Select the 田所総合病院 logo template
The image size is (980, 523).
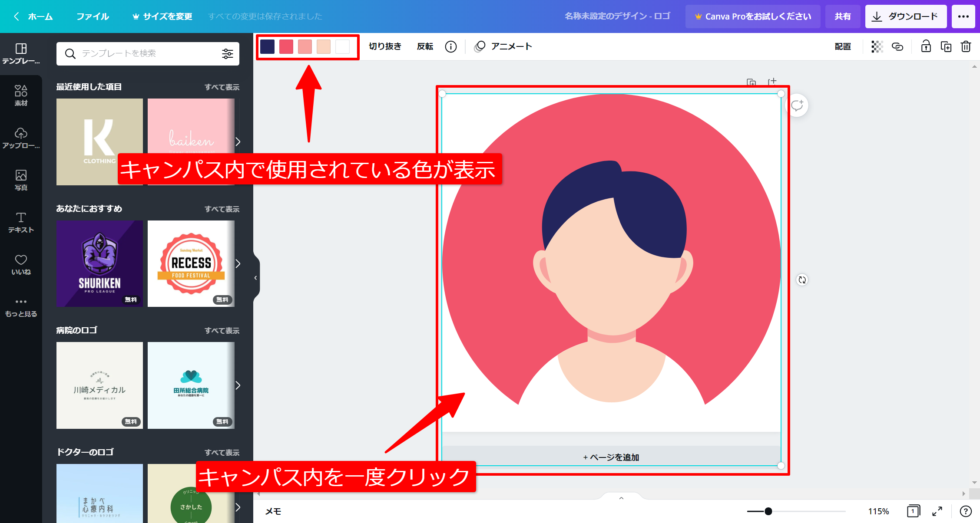point(191,385)
